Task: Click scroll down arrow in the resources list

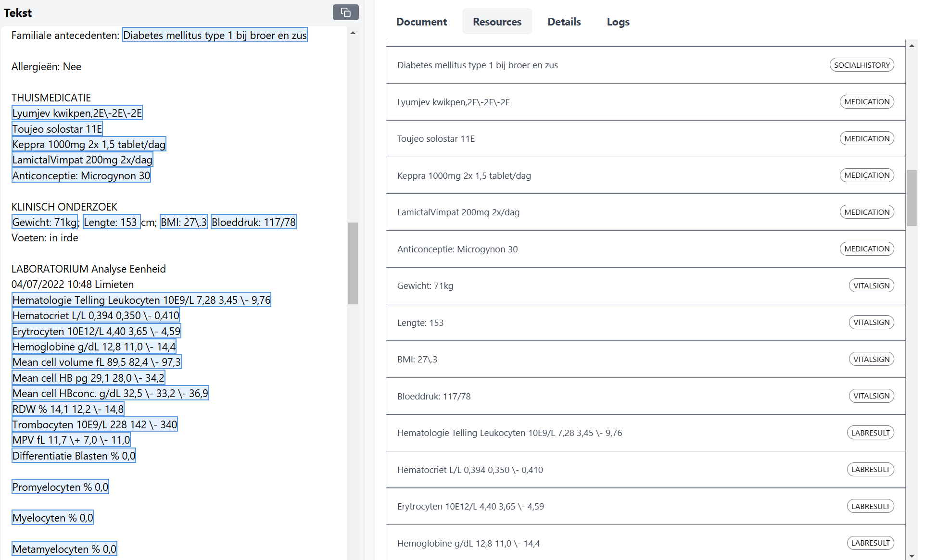Action: point(912,555)
